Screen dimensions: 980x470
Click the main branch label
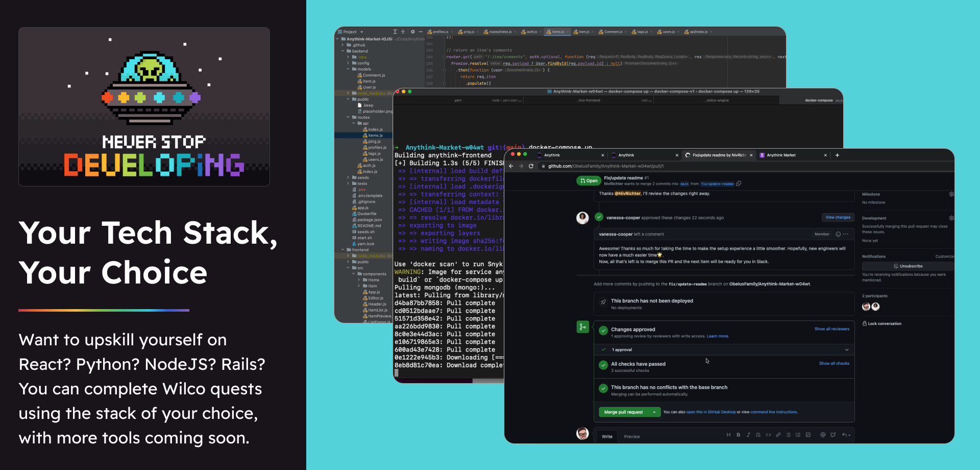684,184
